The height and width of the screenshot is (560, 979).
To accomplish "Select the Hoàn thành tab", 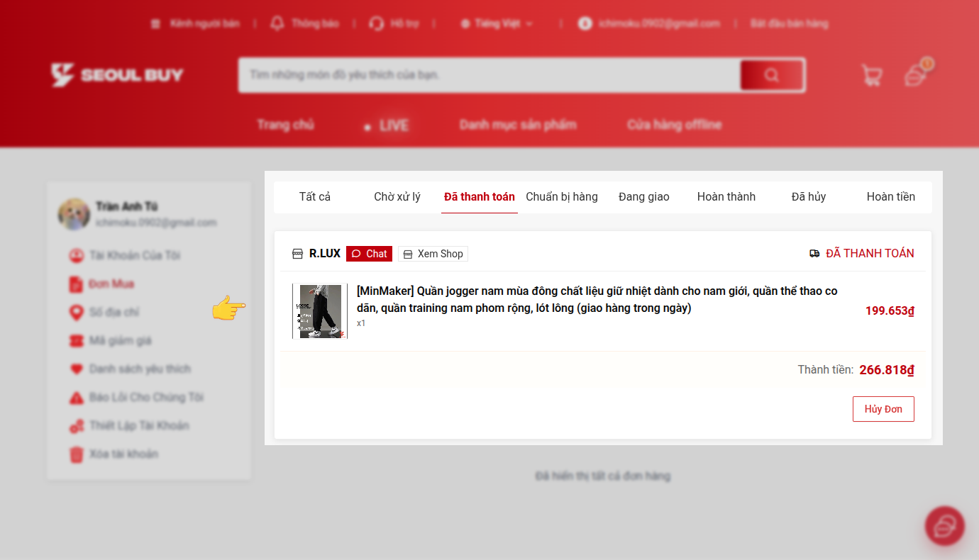I will pyautogui.click(x=726, y=196).
